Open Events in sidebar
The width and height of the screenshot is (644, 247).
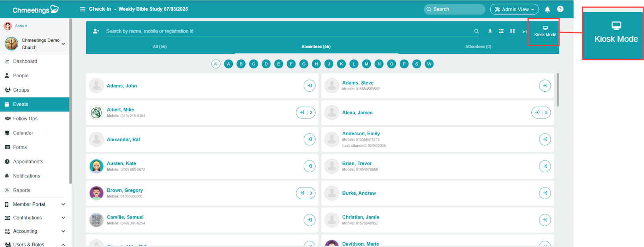[35, 104]
